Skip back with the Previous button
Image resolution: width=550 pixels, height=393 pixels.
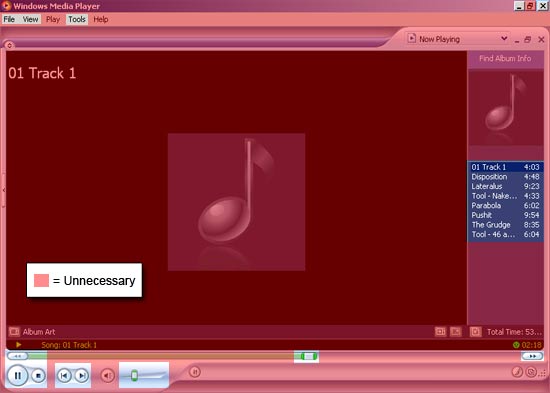coord(64,376)
